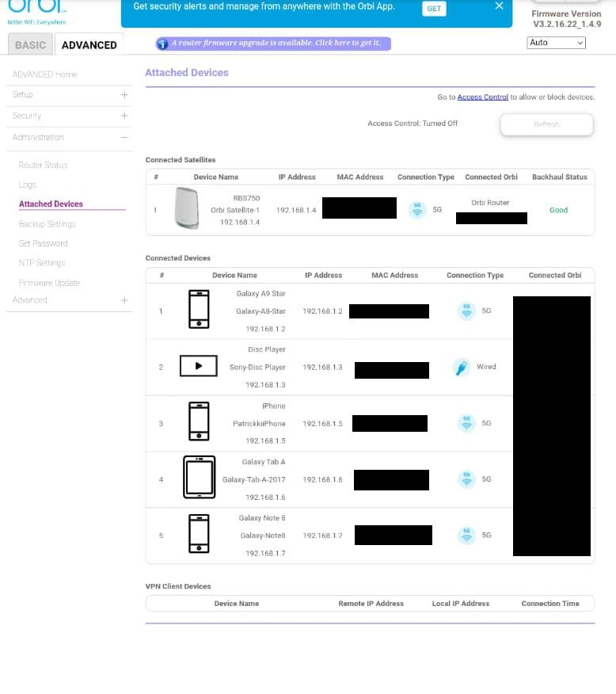Open the Logs page

(28, 185)
